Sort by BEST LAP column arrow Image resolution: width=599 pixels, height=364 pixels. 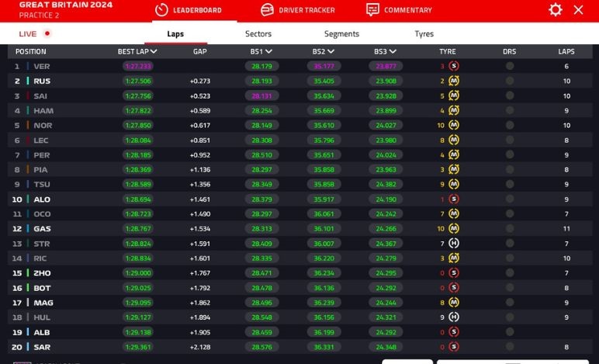click(x=154, y=52)
